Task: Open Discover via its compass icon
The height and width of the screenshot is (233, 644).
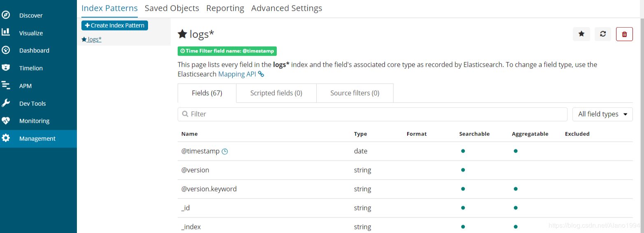Action: tap(6, 15)
